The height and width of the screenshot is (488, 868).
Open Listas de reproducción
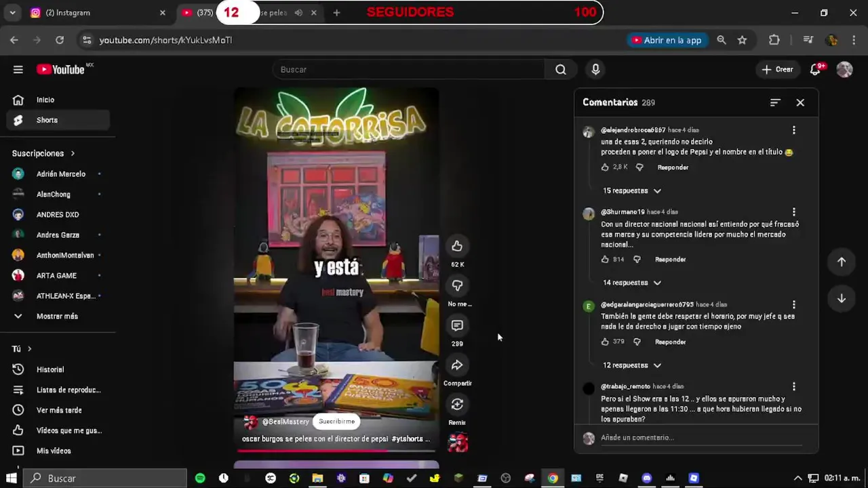(57, 390)
